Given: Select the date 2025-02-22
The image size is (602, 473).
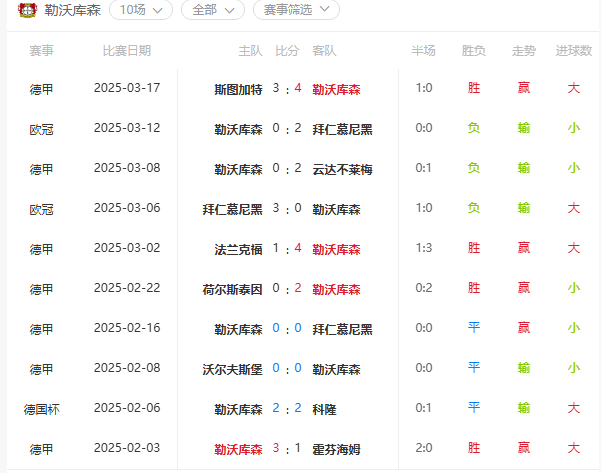Looking at the screenshot, I should (127, 288).
